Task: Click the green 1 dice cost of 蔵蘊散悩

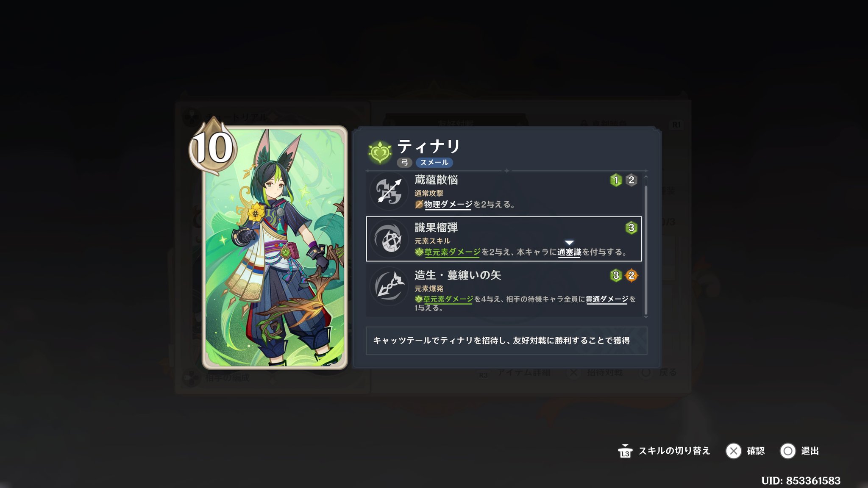Action: (x=616, y=180)
